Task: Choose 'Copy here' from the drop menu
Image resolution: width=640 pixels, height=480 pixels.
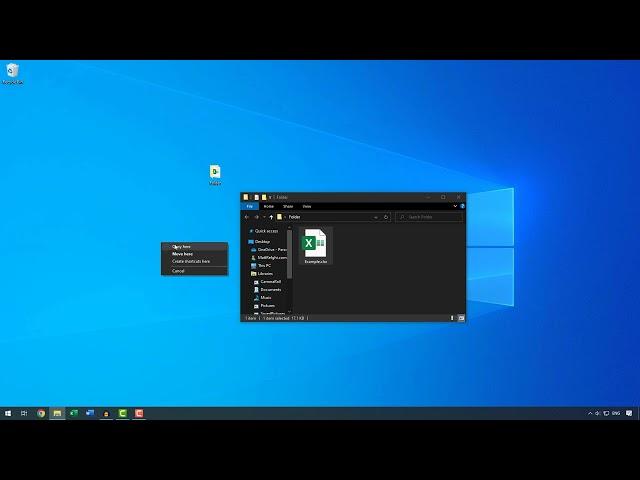Action: click(194, 247)
